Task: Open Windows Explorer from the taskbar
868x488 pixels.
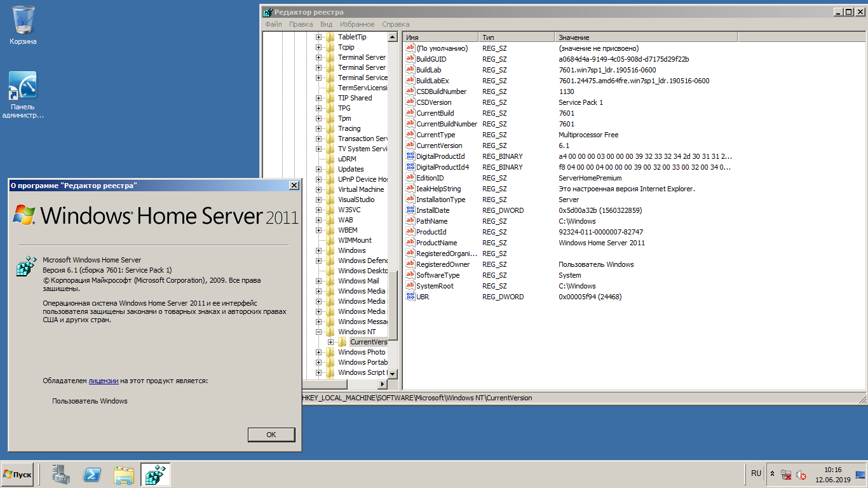Action: coord(124,475)
